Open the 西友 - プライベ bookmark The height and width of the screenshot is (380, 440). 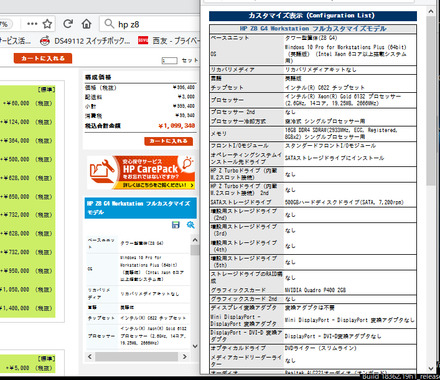click(168, 41)
